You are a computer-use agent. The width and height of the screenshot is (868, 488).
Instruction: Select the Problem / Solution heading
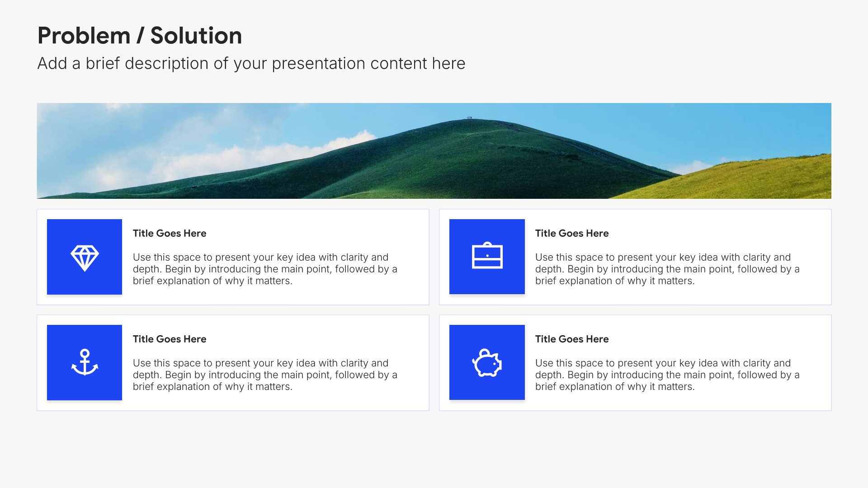(140, 36)
